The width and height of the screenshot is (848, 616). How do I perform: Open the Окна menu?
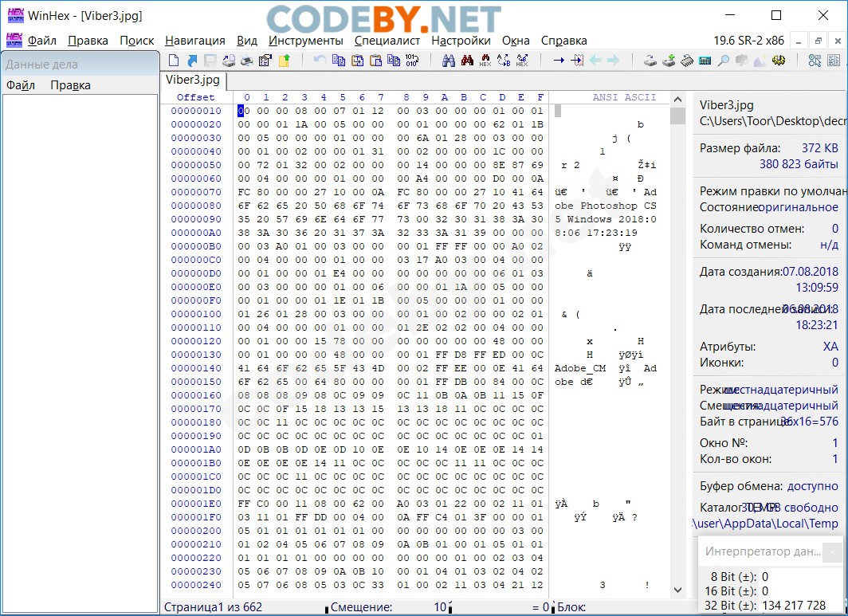516,41
